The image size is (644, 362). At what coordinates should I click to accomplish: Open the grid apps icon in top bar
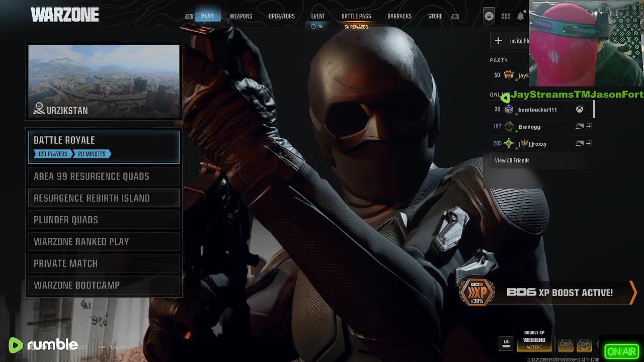(x=506, y=16)
